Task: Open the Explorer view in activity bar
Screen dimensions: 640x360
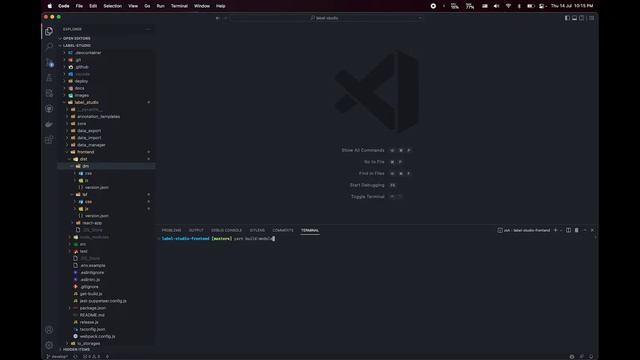Action: click(x=49, y=31)
